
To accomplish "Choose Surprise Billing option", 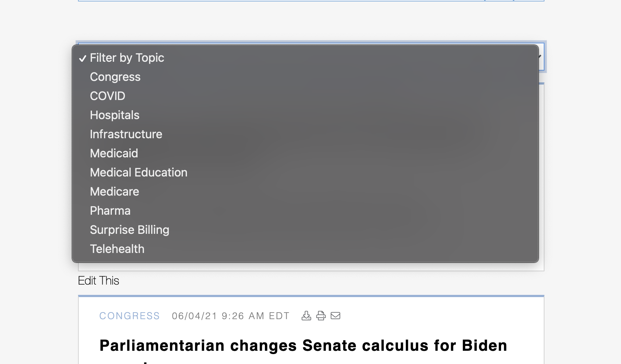I will [x=305, y=230].
